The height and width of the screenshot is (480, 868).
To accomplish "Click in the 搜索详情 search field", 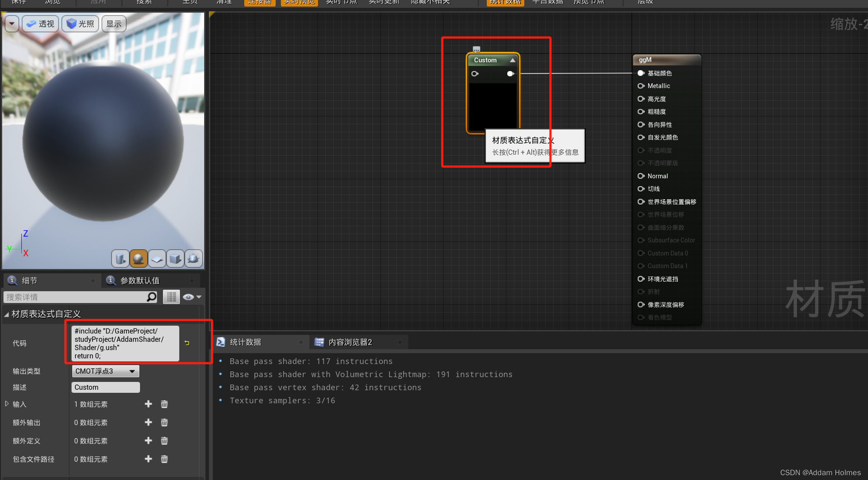I will click(x=75, y=297).
